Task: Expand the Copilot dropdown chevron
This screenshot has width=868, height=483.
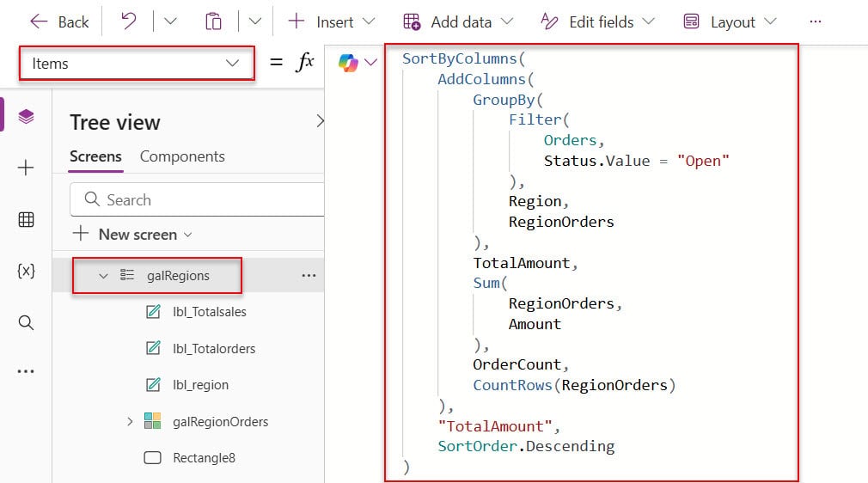Action: tap(371, 62)
